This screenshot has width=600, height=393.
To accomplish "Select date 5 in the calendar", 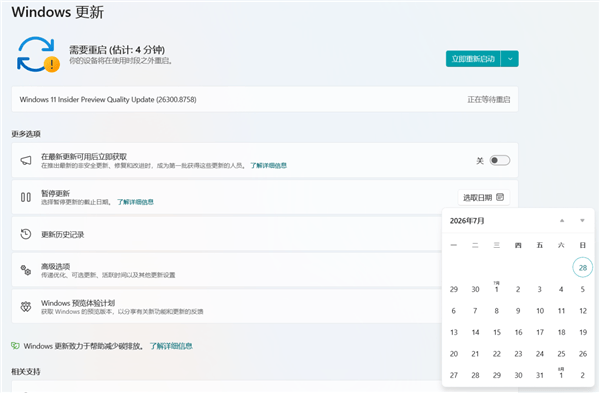I will (x=582, y=289).
